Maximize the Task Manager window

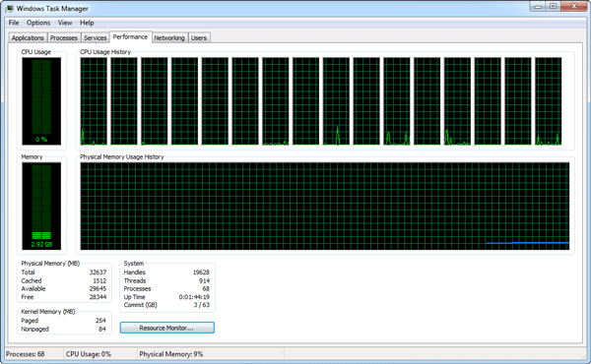click(553, 7)
